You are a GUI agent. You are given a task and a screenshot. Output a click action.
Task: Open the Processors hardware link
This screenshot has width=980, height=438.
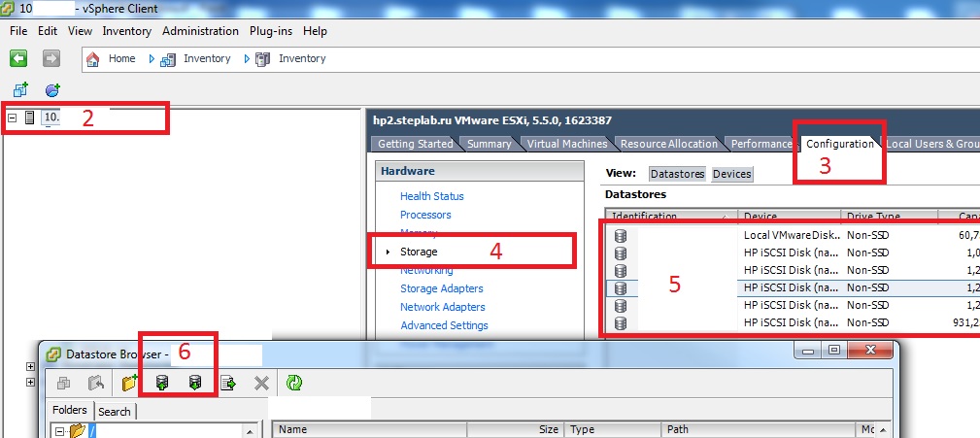point(425,215)
